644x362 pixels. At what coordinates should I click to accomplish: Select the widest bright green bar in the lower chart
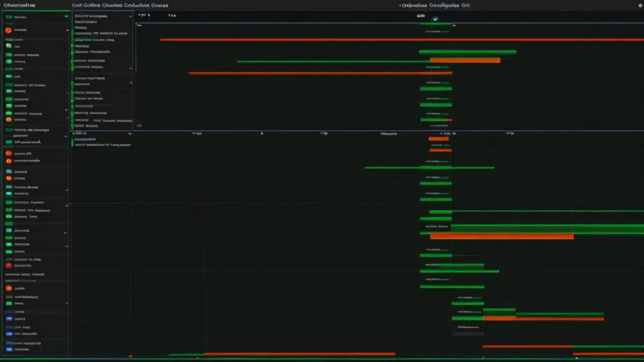point(547,229)
